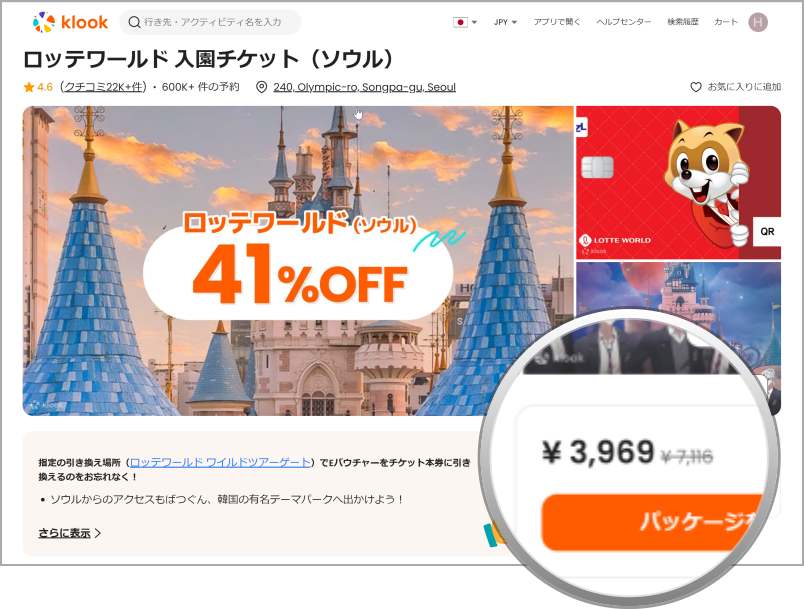The width and height of the screenshot is (804, 609).
Task: Open 検索履歴 in the header
Action: pyautogui.click(x=682, y=22)
